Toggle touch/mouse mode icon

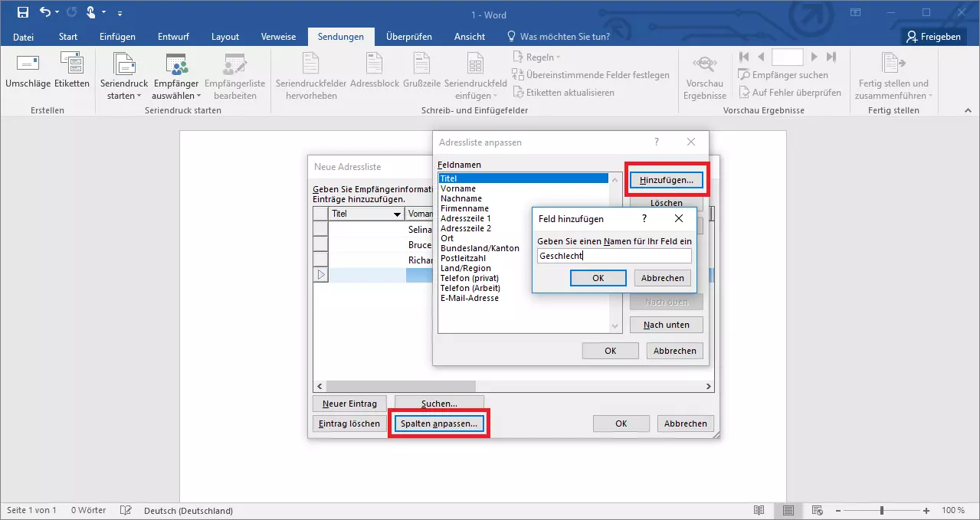pos(91,12)
